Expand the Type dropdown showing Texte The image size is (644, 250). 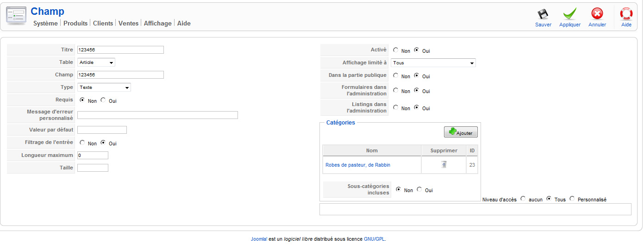pos(104,87)
